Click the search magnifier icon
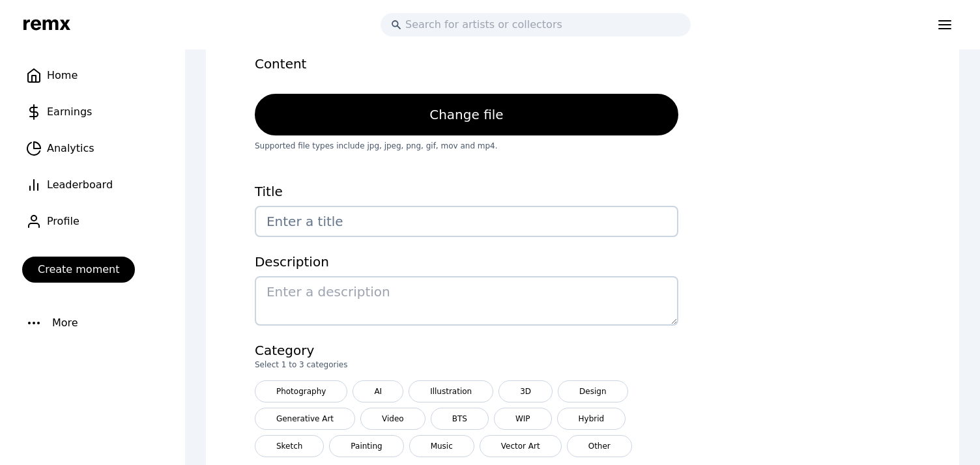The height and width of the screenshot is (465, 980). tap(396, 25)
